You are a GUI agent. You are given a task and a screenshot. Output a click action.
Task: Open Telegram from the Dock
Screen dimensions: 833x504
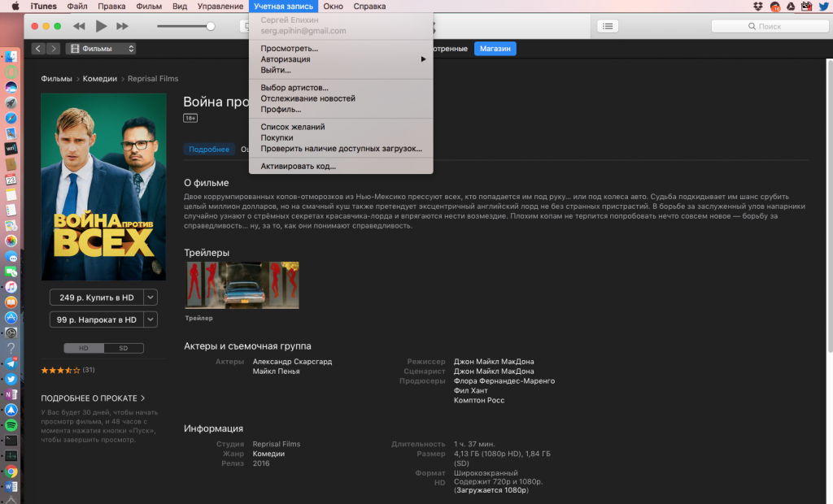11,363
